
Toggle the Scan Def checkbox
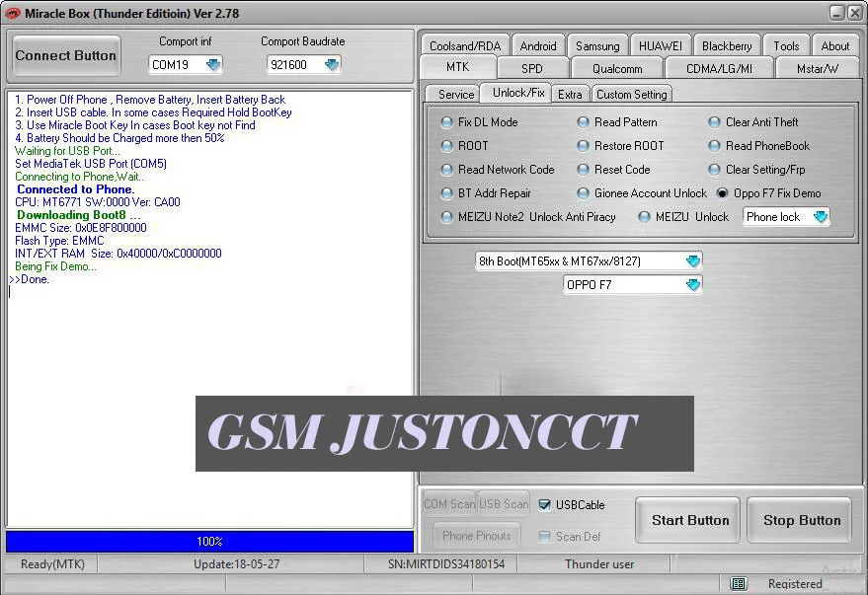[x=544, y=537]
